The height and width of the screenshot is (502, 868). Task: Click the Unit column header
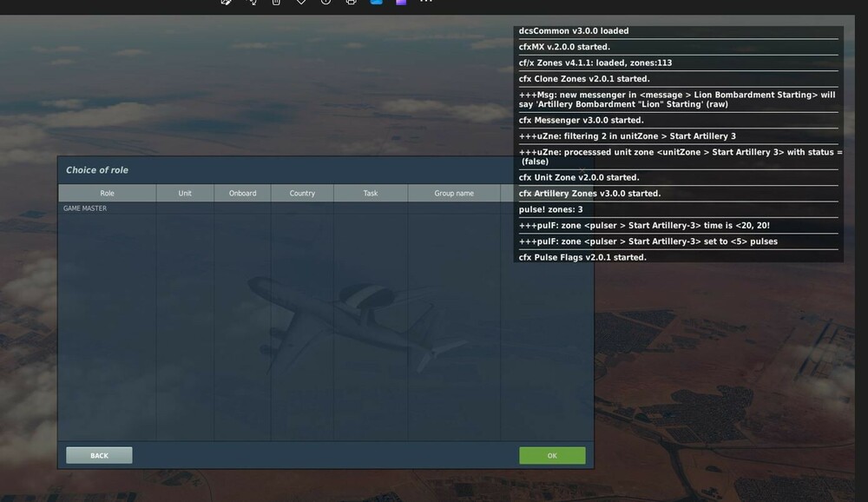pos(185,194)
